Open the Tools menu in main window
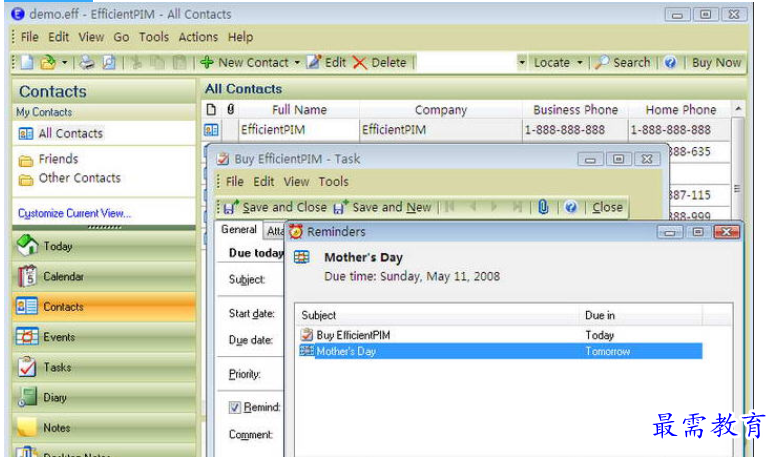Image resolution: width=774 pixels, height=457 pixels. point(154,37)
